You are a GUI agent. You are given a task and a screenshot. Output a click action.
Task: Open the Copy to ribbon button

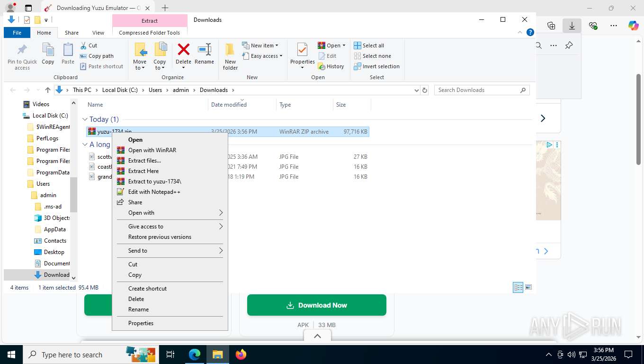[x=160, y=56]
